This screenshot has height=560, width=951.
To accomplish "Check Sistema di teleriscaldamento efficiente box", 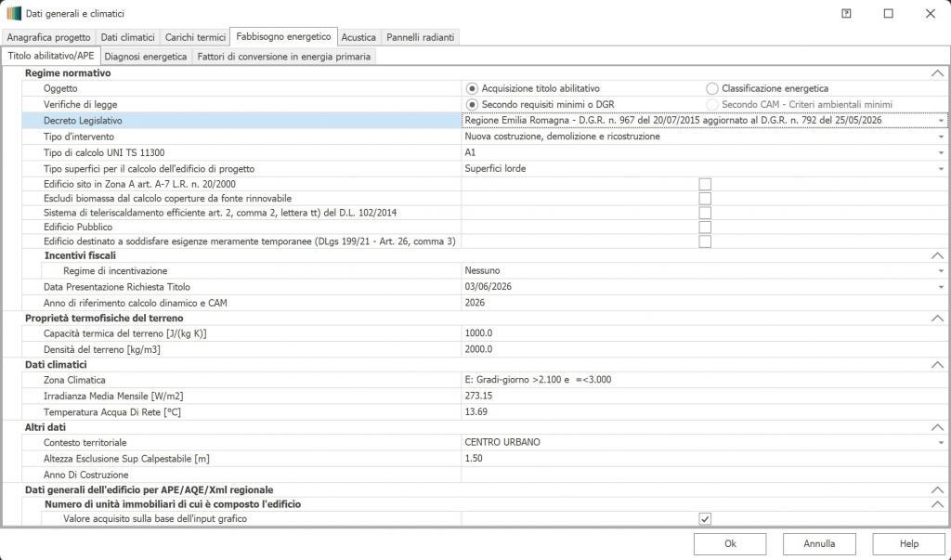I will tap(705, 213).
